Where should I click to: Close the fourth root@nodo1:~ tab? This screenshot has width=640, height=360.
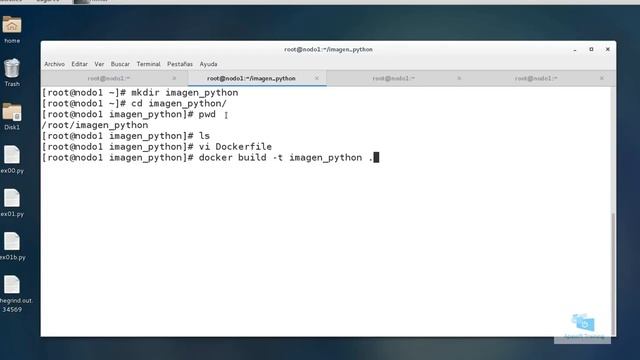(602, 78)
